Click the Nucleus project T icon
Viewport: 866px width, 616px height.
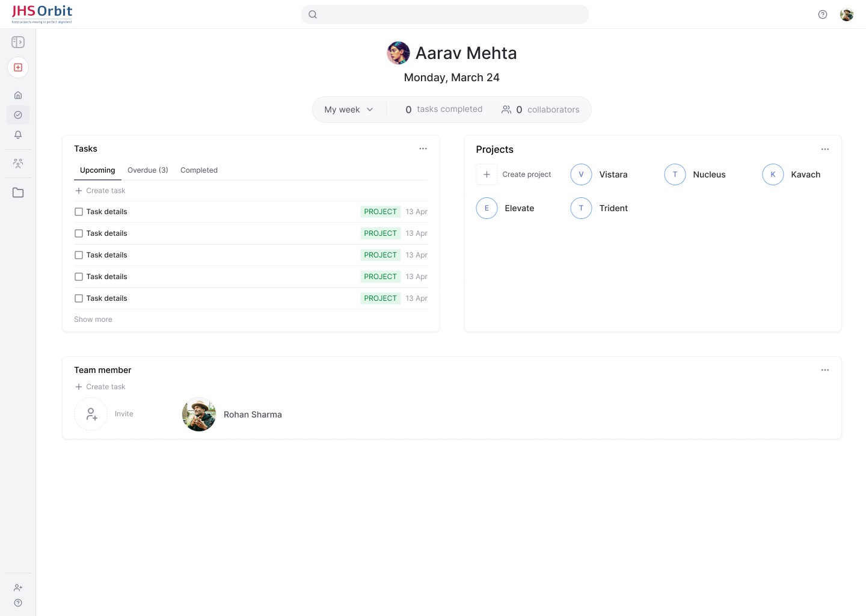click(675, 174)
